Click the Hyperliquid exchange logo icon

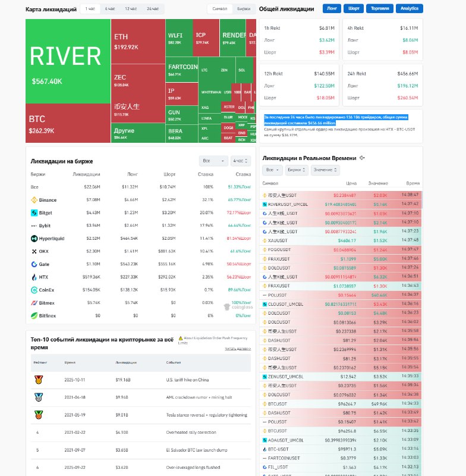34,239
